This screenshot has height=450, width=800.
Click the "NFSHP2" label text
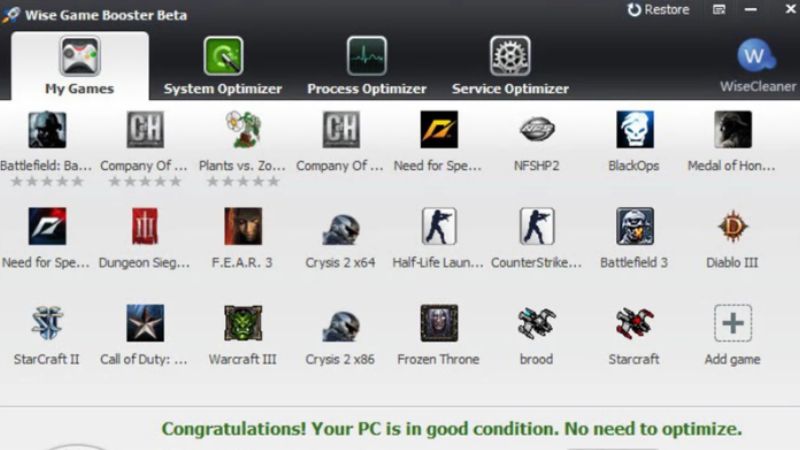[x=537, y=166]
